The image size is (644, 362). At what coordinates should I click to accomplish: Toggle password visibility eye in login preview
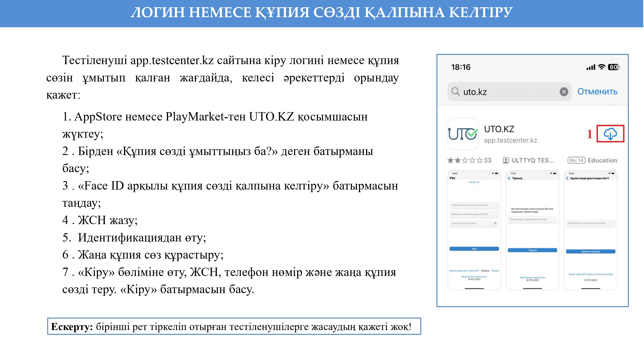coord(495,223)
